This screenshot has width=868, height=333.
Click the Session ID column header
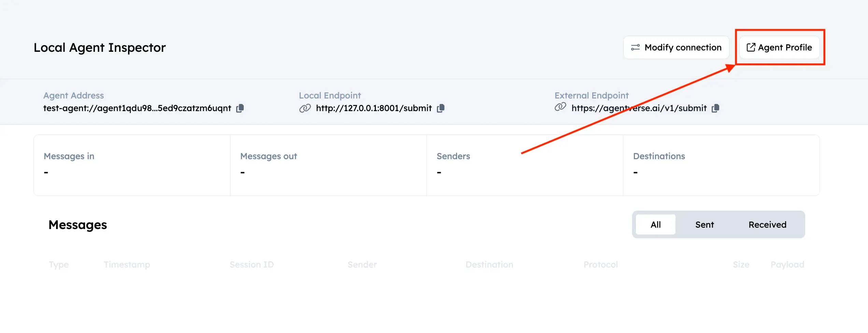click(252, 264)
